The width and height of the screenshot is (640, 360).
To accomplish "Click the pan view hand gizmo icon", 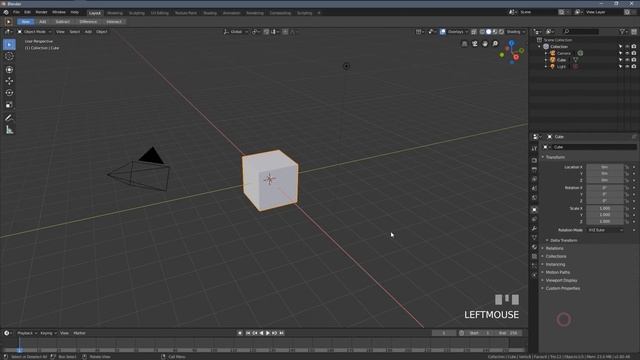I will pos(485,44).
